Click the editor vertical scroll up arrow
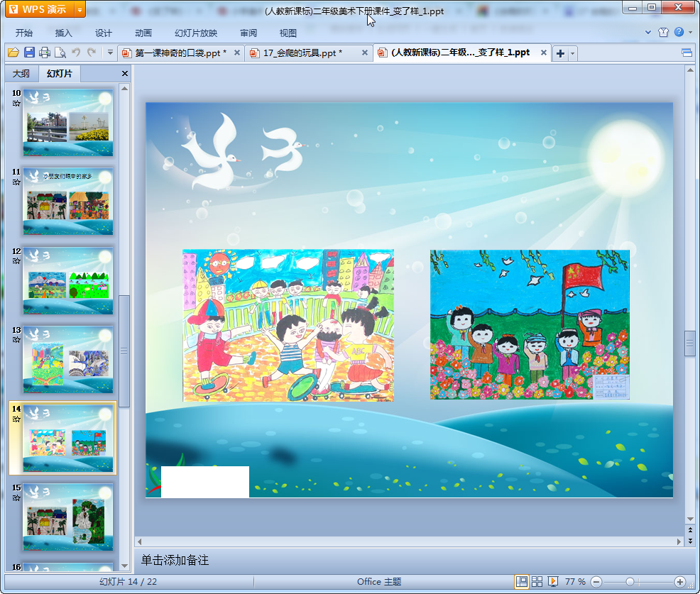The image size is (700, 594). [690, 70]
